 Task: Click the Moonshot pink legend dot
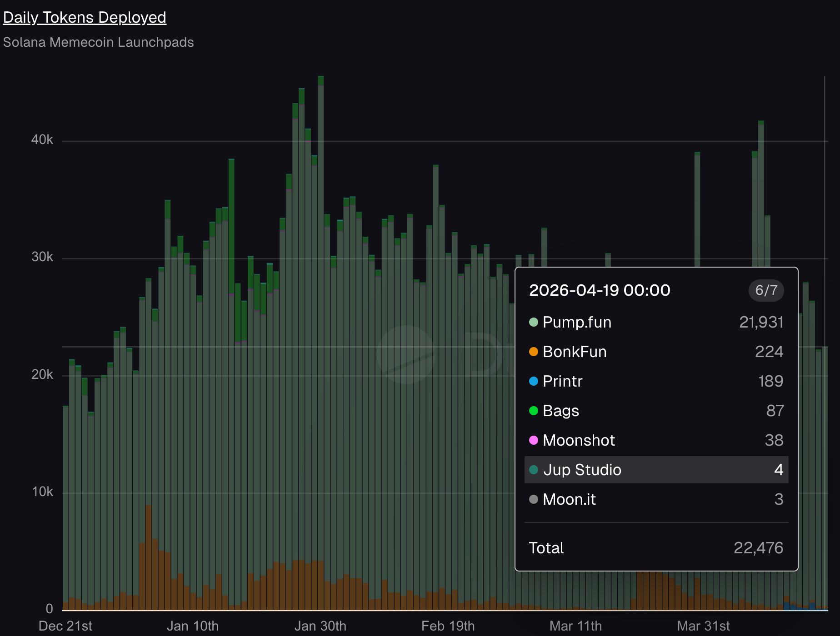pos(534,440)
